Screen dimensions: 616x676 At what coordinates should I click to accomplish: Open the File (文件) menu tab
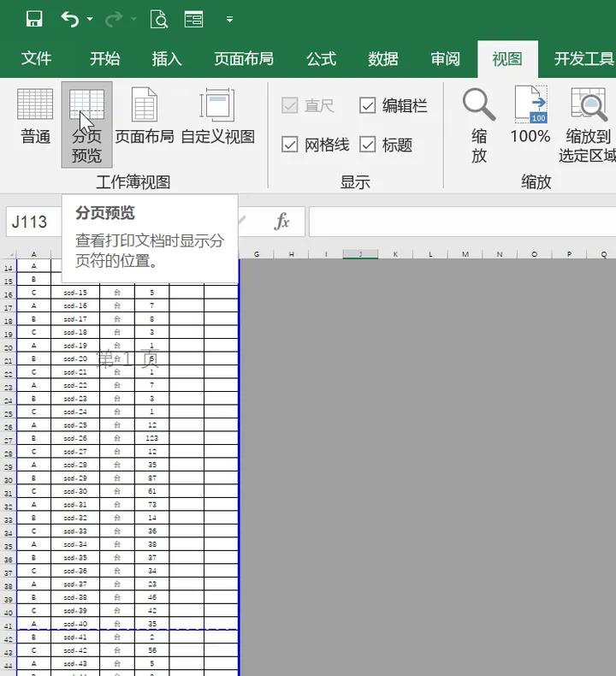pyautogui.click(x=36, y=59)
